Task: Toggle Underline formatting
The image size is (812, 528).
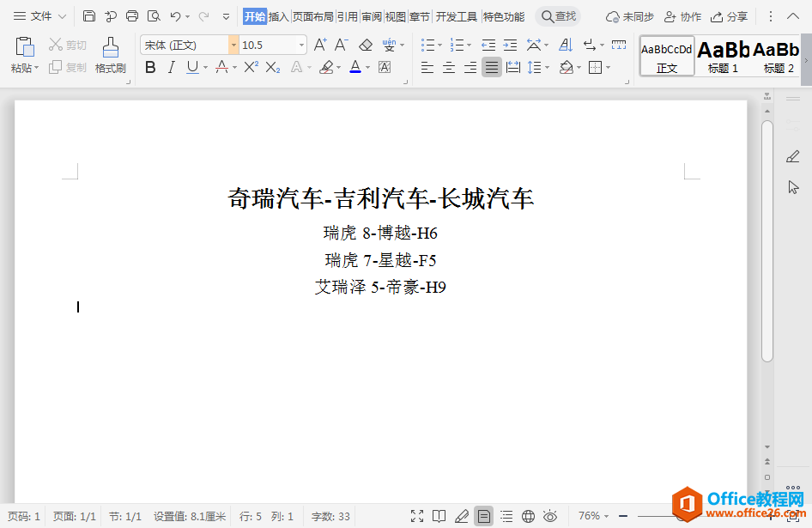Action: [x=192, y=67]
